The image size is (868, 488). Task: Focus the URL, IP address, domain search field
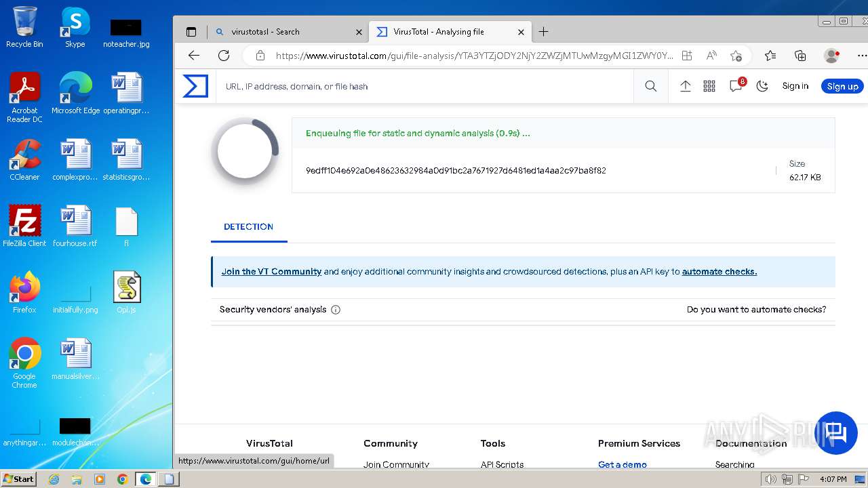coord(425,86)
